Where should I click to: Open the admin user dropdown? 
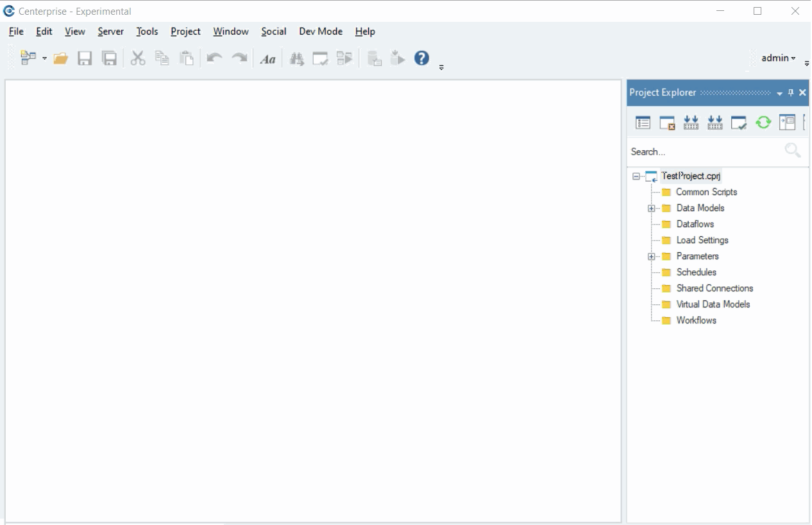(778, 58)
